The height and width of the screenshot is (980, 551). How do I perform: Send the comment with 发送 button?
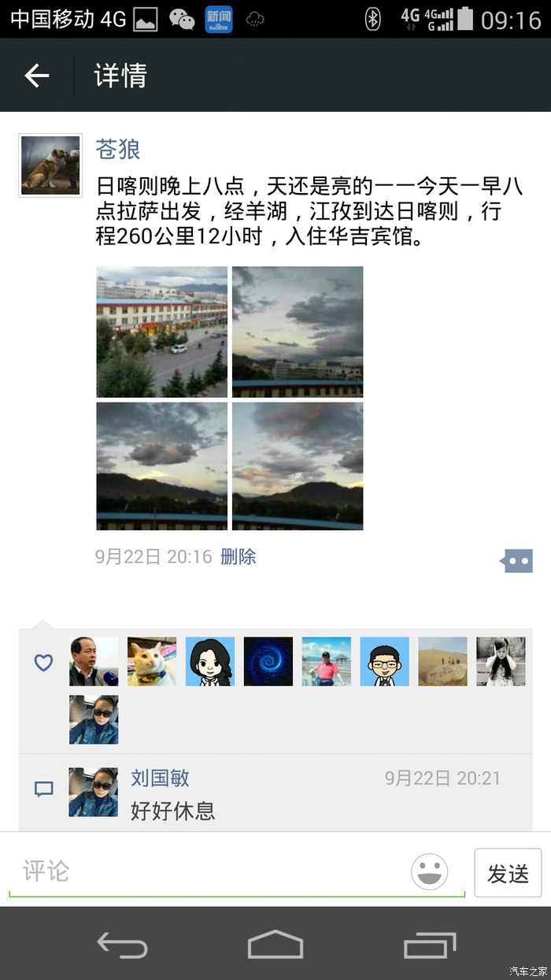point(508,873)
